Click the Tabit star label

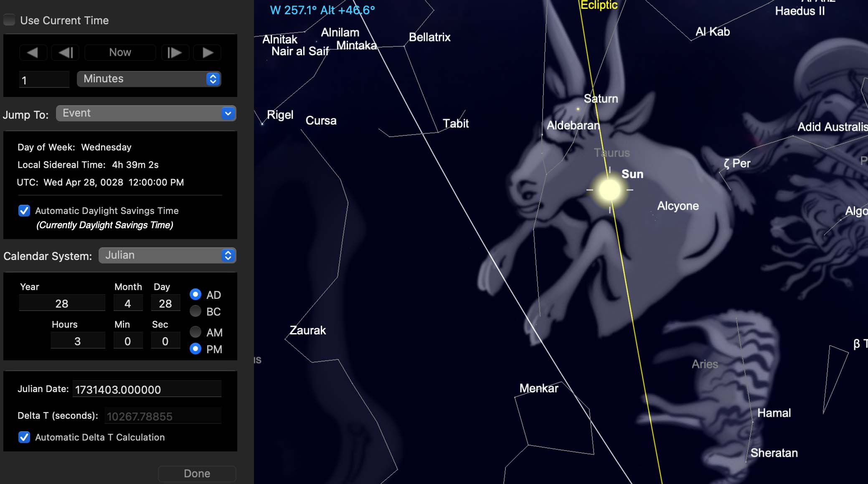click(x=456, y=123)
